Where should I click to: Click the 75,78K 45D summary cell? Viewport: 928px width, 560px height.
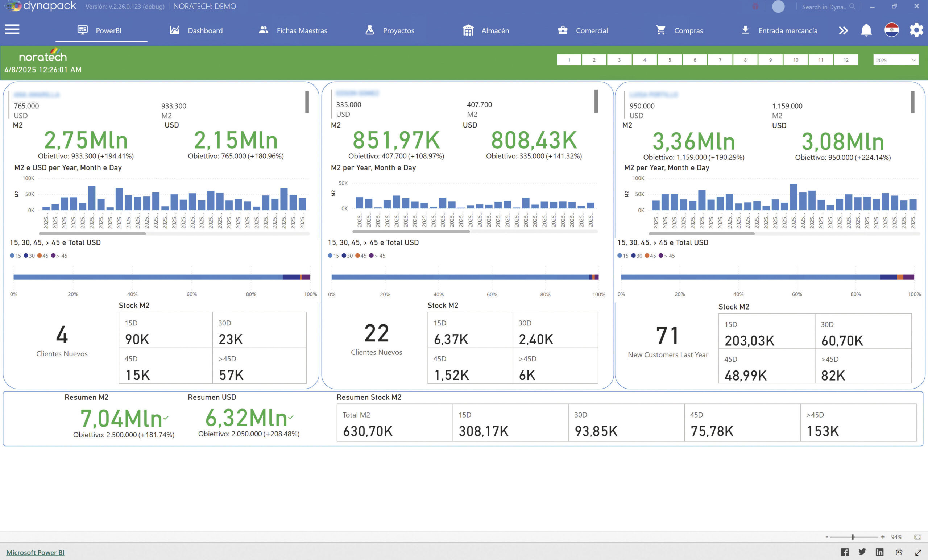coord(742,423)
